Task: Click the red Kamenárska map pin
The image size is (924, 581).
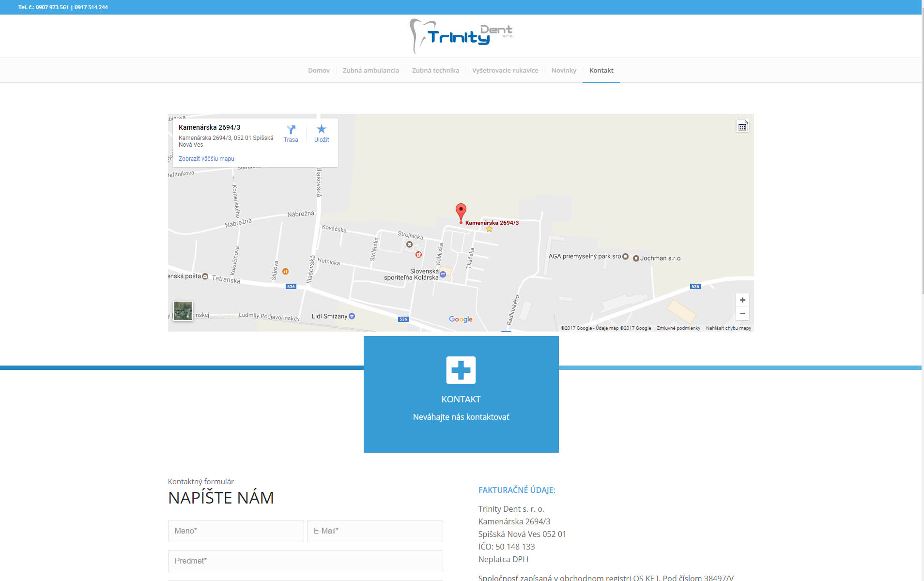Action: pos(461,213)
